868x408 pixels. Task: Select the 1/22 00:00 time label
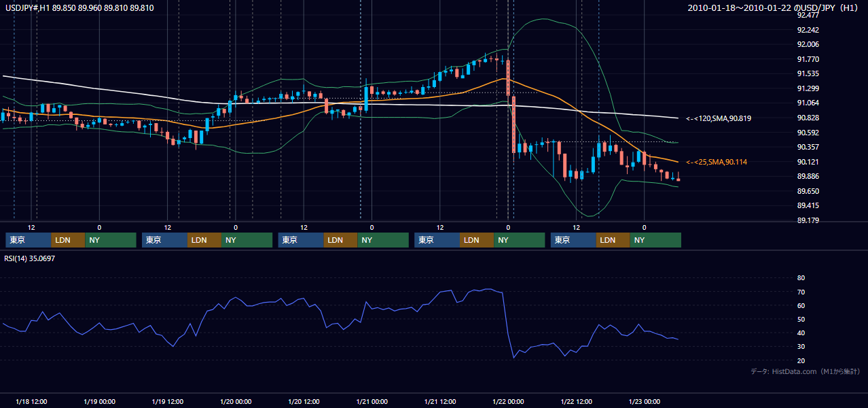click(508, 402)
